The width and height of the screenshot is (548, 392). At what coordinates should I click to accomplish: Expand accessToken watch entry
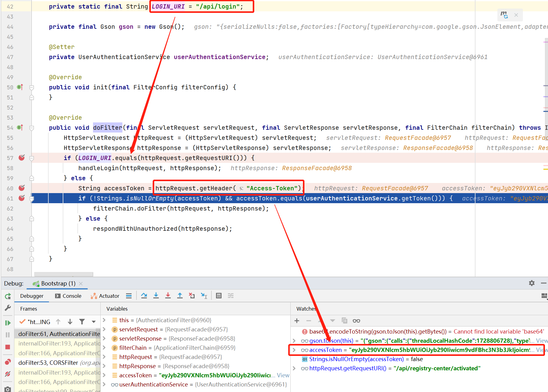294,350
